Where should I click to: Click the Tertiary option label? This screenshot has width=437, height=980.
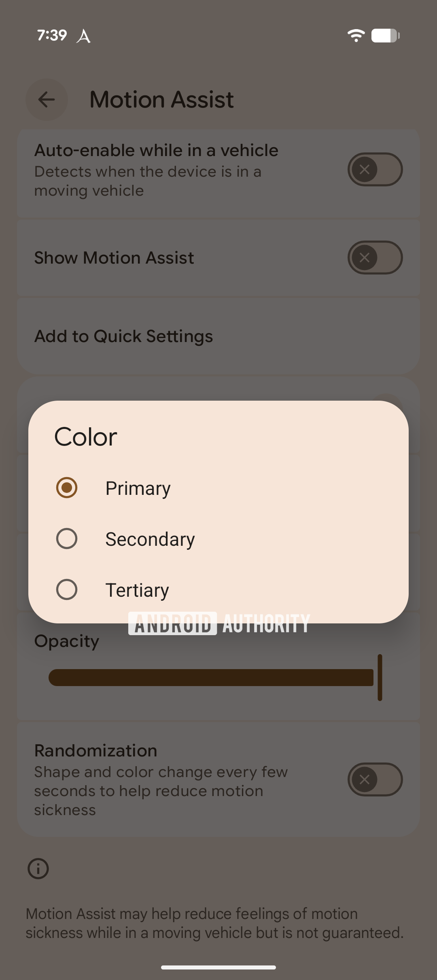(x=137, y=590)
